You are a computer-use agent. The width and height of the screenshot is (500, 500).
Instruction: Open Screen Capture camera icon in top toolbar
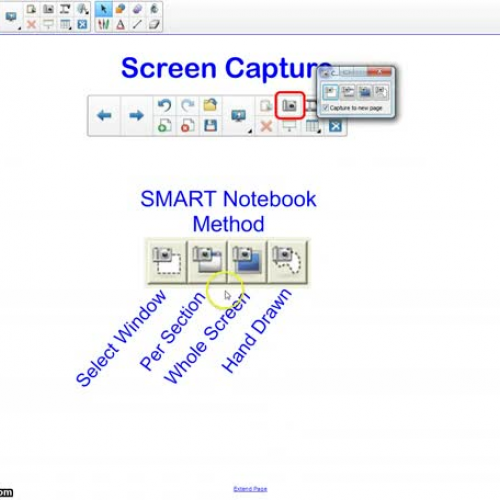[x=48, y=9]
